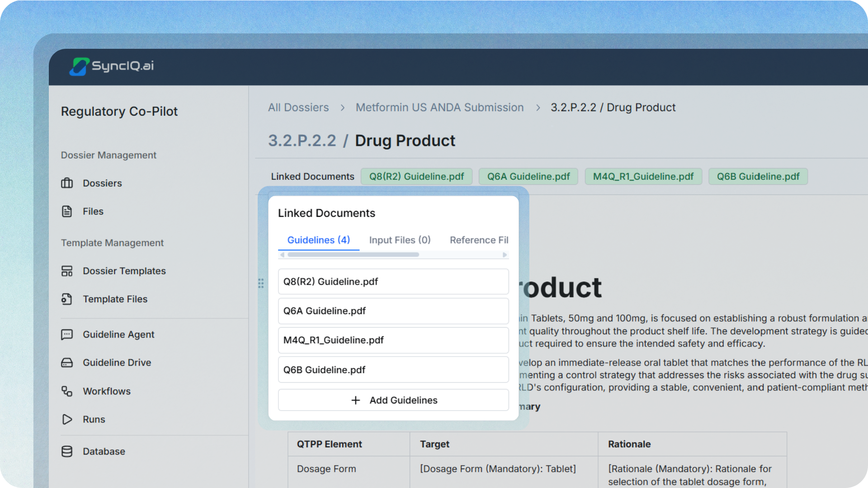
Task: Switch to the Input Files tab
Action: tap(399, 240)
